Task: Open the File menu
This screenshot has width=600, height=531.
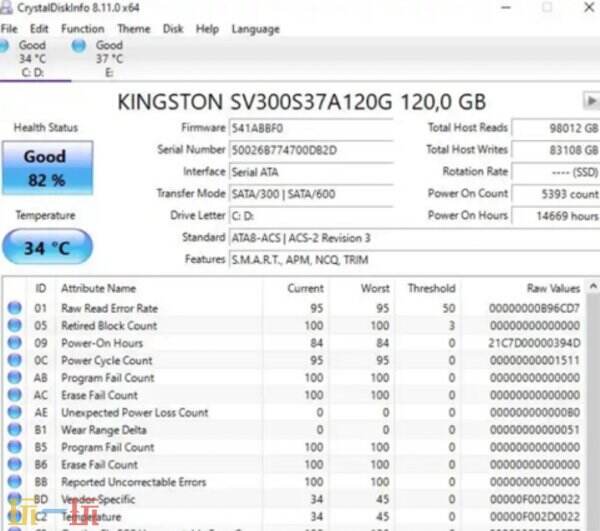Action: [x=9, y=29]
